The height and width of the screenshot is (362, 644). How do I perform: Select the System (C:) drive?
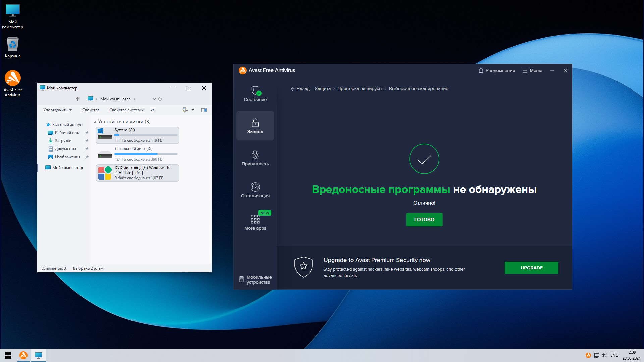click(x=138, y=135)
